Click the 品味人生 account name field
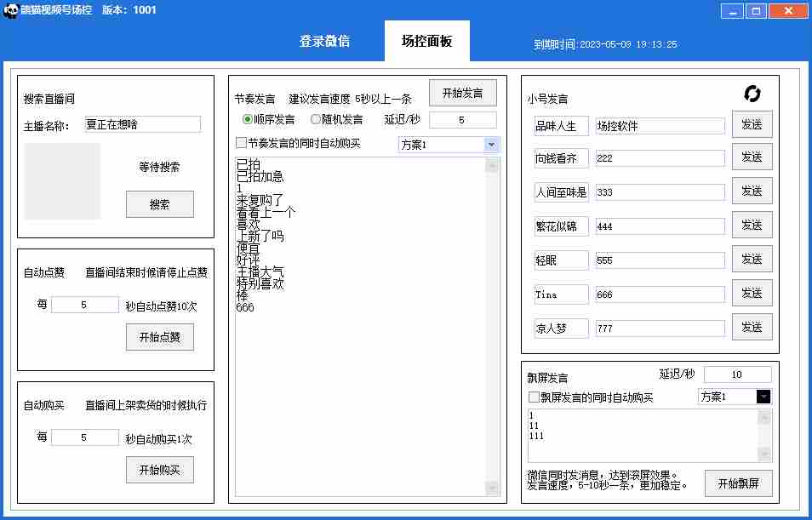The height and width of the screenshot is (520, 812). coord(562,126)
